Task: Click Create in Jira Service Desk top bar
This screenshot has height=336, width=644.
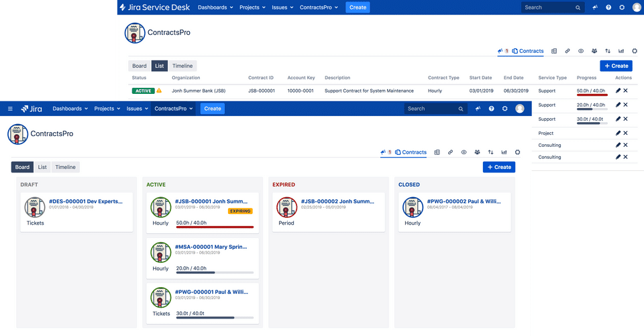Action: coord(358,7)
